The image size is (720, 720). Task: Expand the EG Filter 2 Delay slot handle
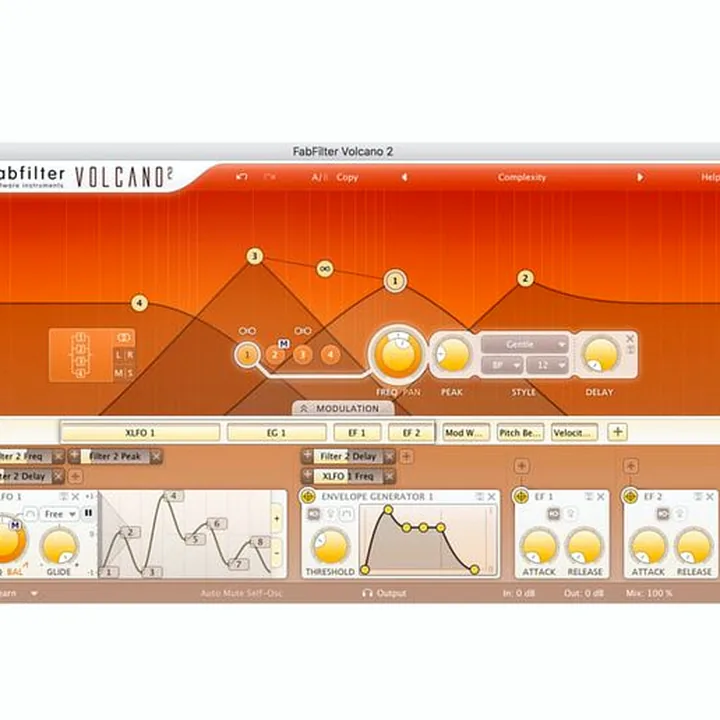click(307, 456)
